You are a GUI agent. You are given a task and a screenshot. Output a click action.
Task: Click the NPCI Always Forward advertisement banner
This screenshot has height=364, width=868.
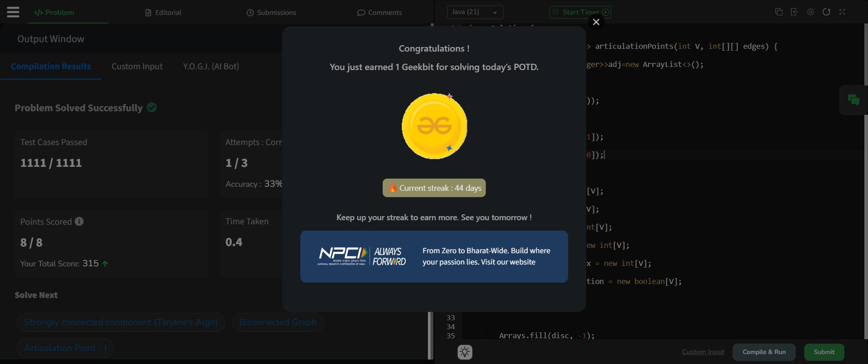pyautogui.click(x=434, y=257)
